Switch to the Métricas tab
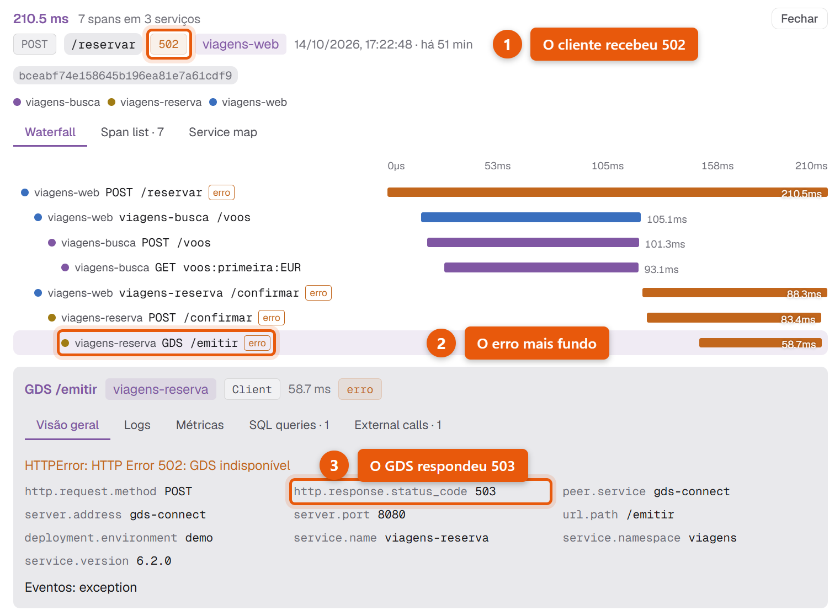The width and height of the screenshot is (840, 616). pos(200,425)
